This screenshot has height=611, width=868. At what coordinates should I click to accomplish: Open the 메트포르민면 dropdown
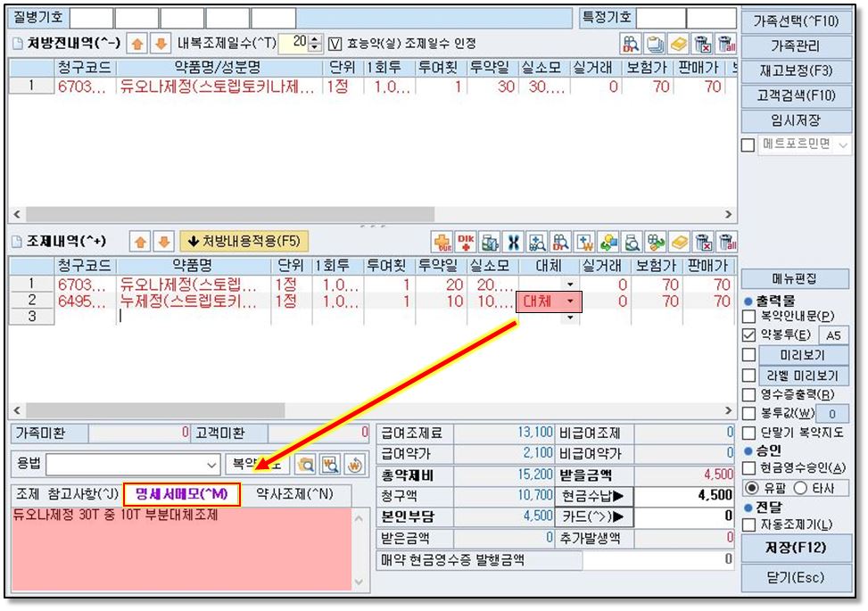843,144
